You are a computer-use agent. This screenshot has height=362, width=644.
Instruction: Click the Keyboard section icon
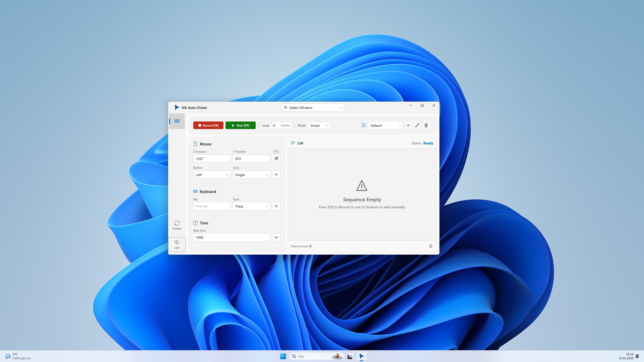click(195, 191)
